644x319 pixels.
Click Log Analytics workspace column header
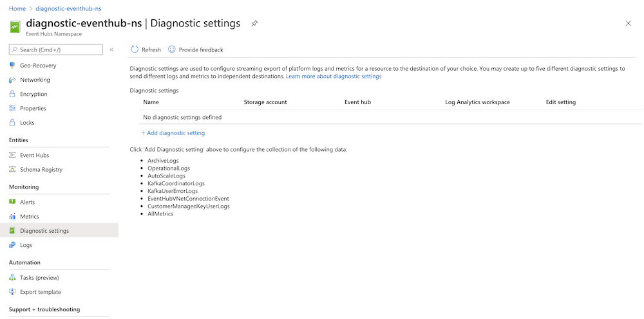click(x=477, y=102)
